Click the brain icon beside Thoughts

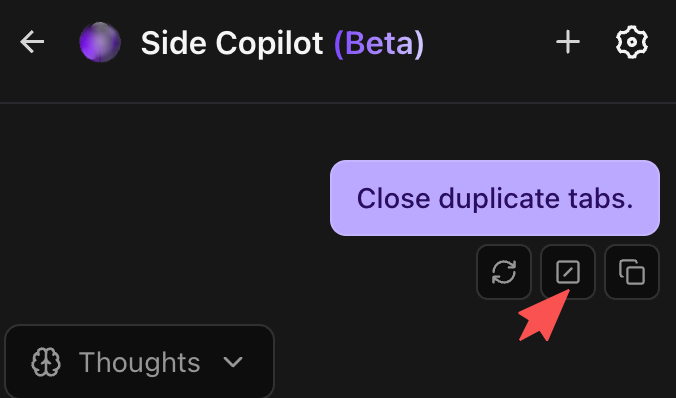coord(46,362)
